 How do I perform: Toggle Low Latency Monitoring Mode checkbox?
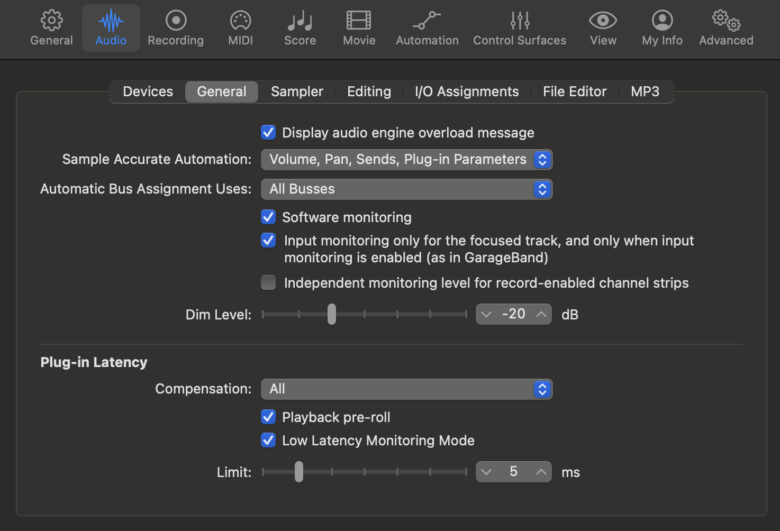[268, 440]
